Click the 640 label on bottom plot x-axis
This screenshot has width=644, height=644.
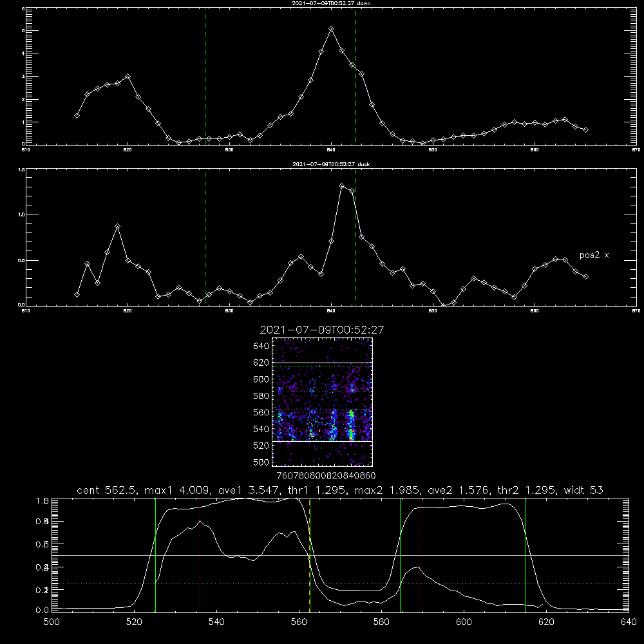coord(629,622)
